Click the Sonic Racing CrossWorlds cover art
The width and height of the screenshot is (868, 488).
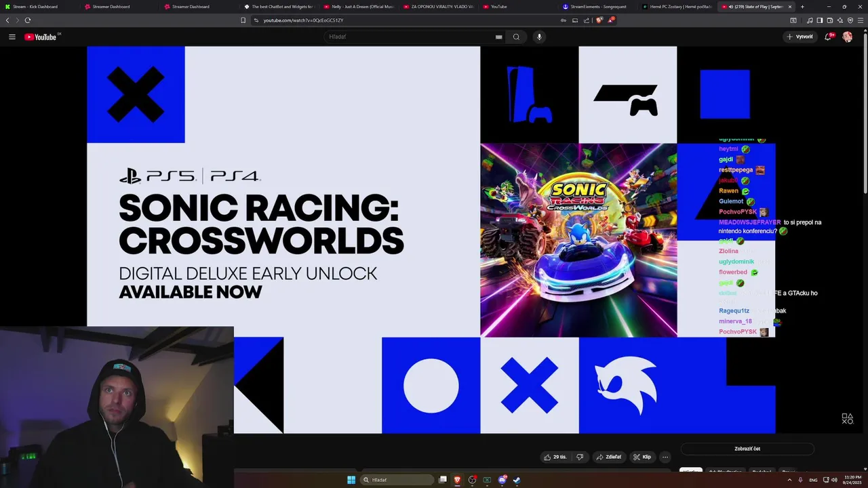pyautogui.click(x=578, y=240)
